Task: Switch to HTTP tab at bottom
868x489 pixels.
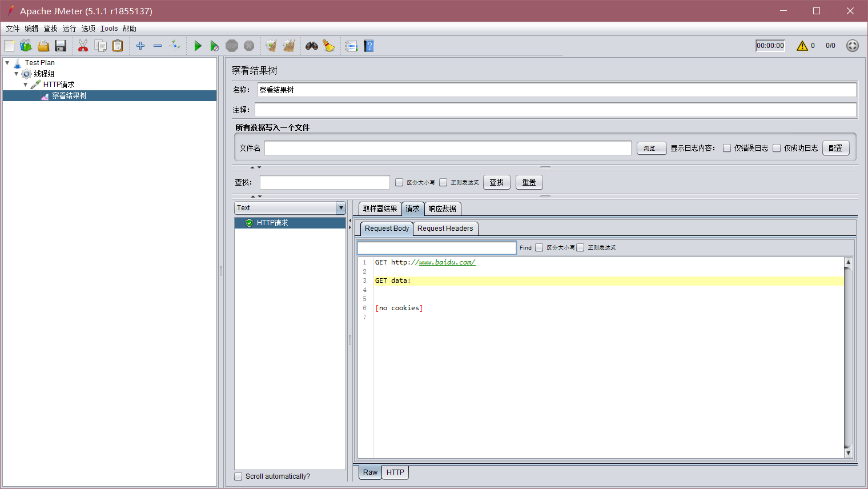Action: (395, 472)
